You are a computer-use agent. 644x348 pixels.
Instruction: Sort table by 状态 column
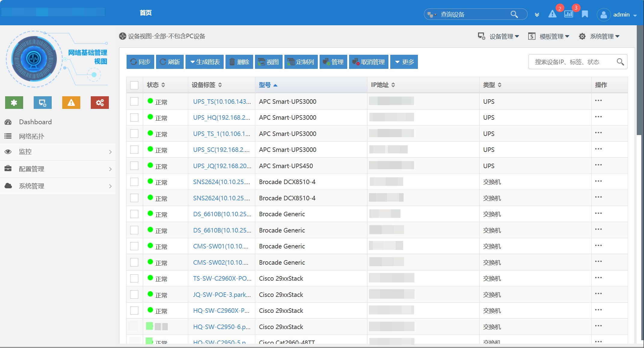[x=156, y=85]
